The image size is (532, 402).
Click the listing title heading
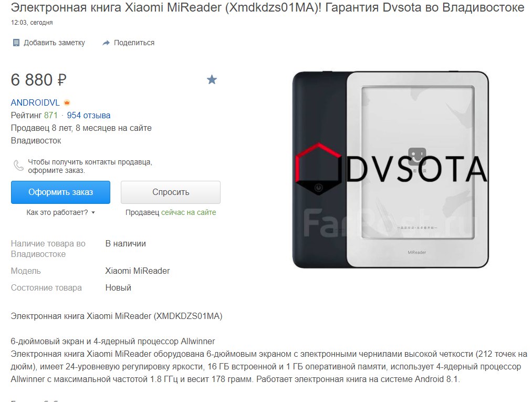pyautogui.click(x=267, y=7)
